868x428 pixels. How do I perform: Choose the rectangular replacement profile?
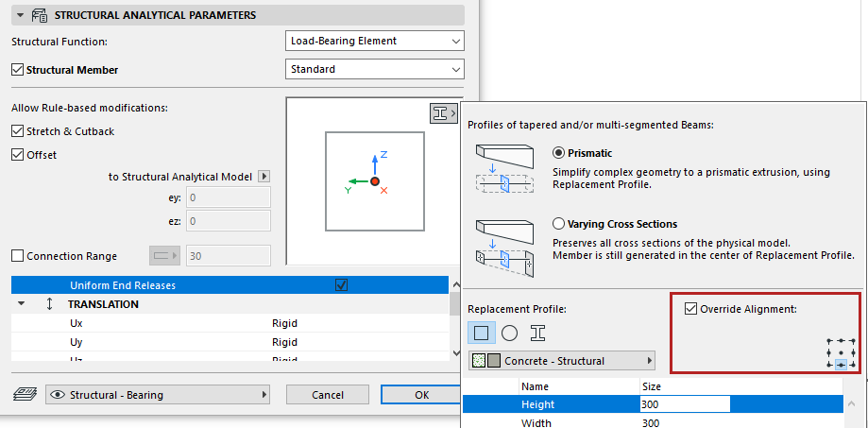[x=482, y=333]
